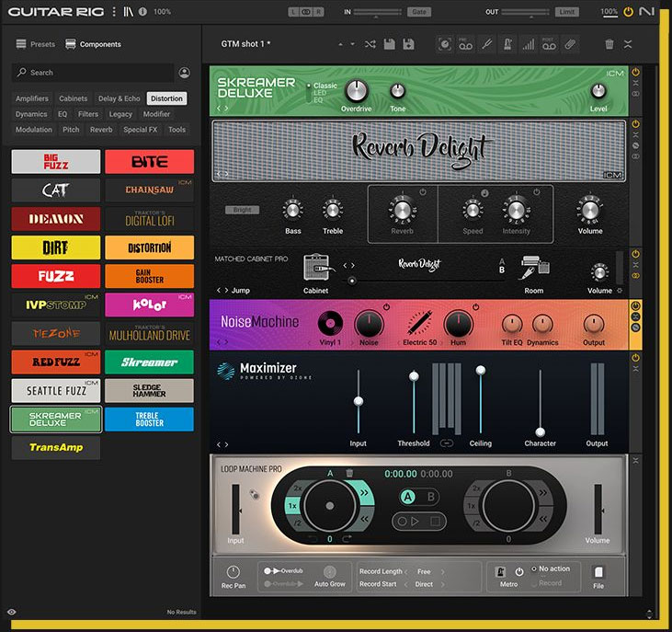
Task: Toggle NoiseMachine module power button
Action: (x=635, y=305)
